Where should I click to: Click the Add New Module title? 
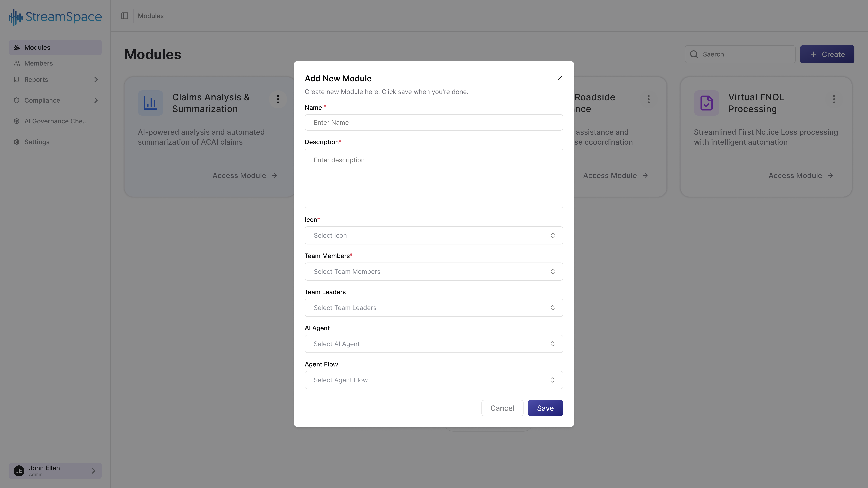point(338,78)
